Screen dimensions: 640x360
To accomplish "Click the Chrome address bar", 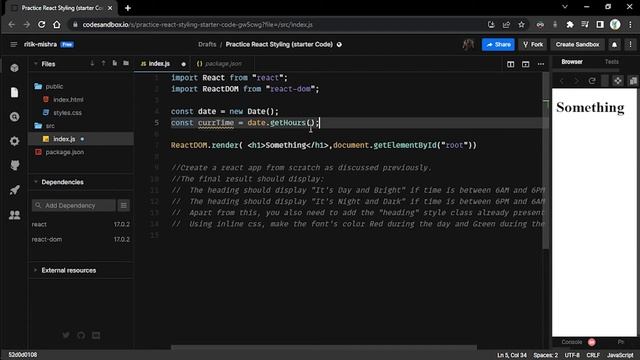I will [x=278, y=24].
